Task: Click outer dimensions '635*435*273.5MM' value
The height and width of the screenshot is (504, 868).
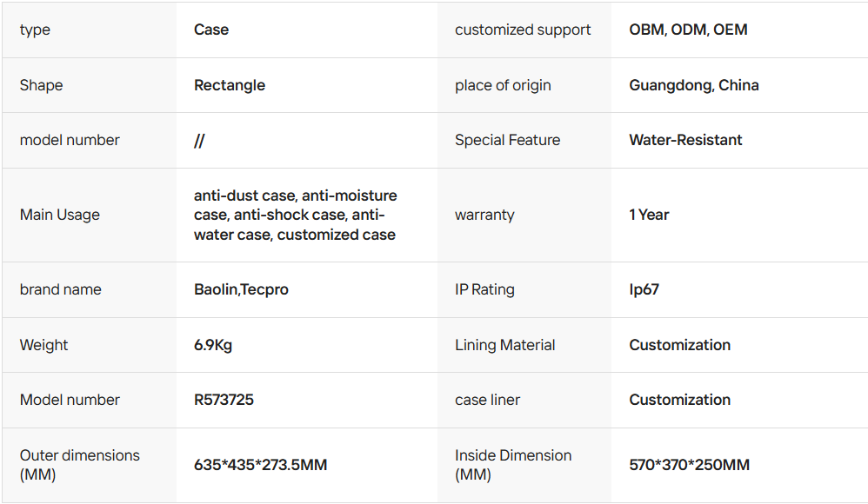Action: [260, 465]
